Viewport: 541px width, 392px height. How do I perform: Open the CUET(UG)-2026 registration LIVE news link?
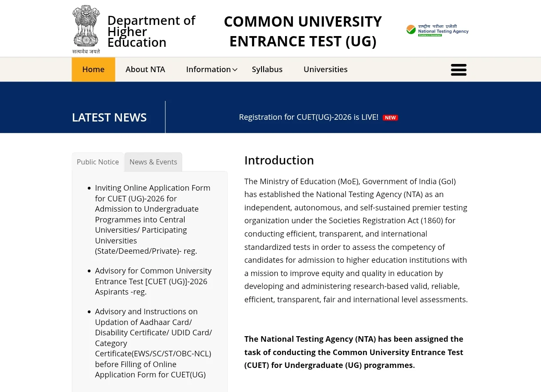coord(308,117)
